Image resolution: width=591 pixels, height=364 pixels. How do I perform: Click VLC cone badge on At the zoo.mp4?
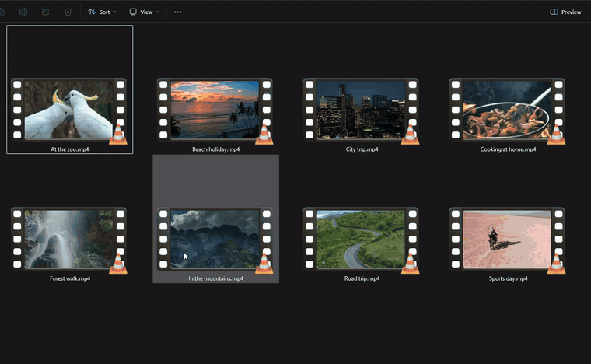pyautogui.click(x=118, y=135)
